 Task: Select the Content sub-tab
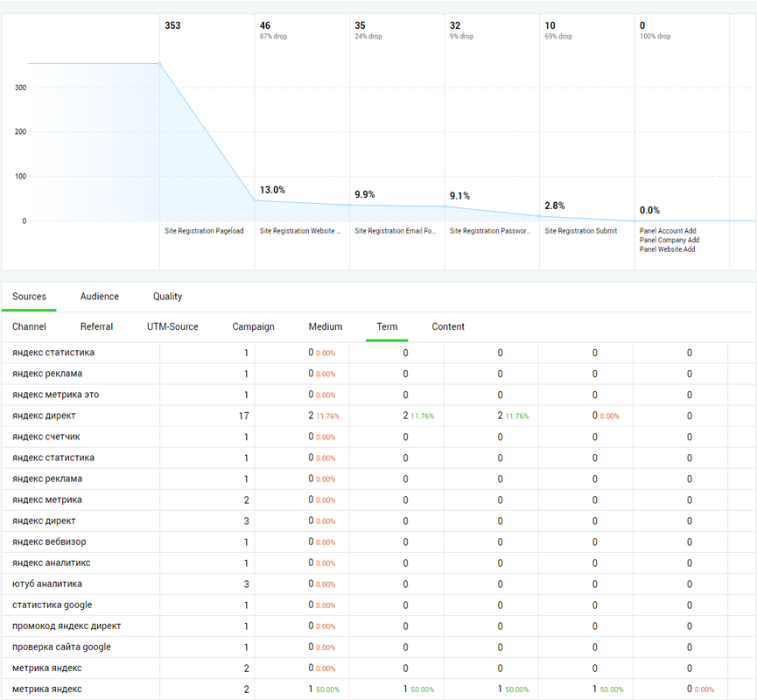(448, 327)
